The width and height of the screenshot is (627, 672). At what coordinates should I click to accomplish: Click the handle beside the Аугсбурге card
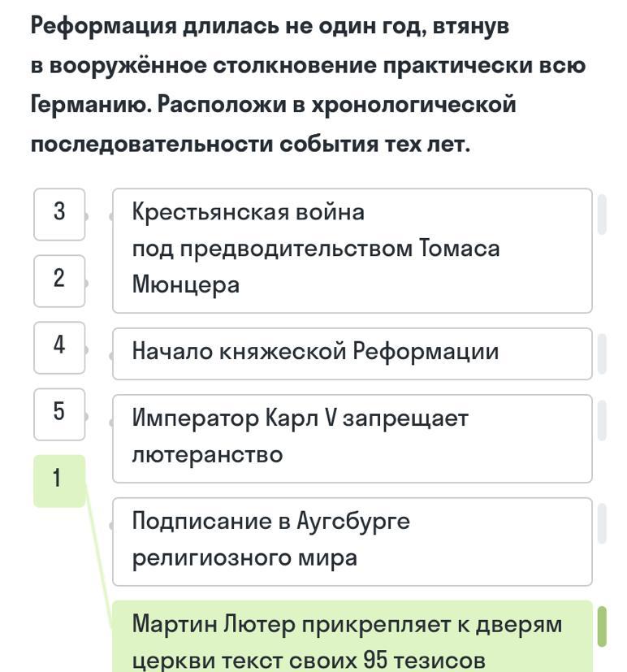click(602, 524)
